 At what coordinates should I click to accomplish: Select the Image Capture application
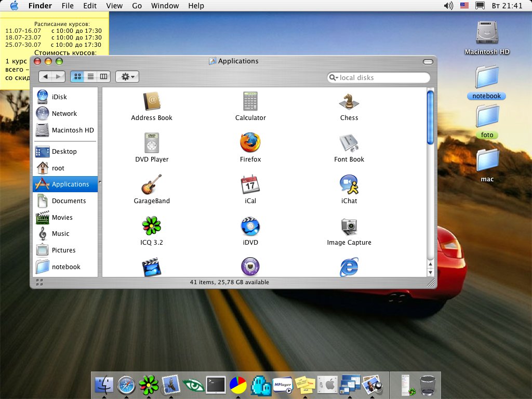coord(349,227)
